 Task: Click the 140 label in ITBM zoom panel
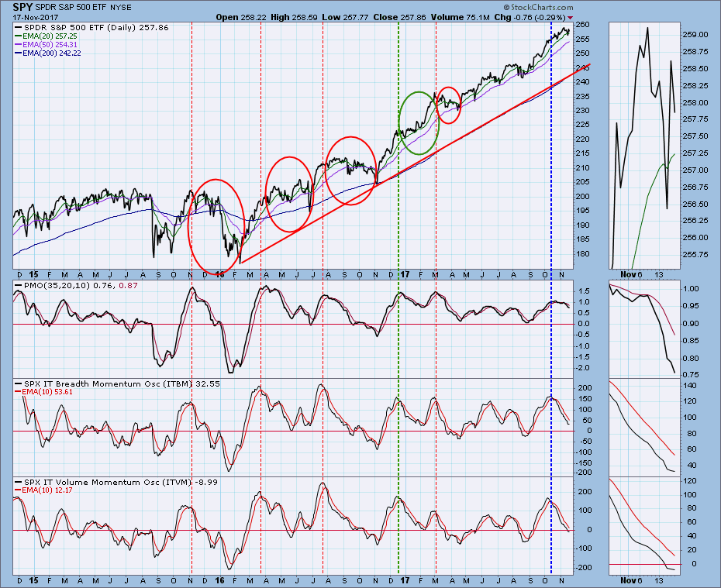pyautogui.click(x=690, y=386)
